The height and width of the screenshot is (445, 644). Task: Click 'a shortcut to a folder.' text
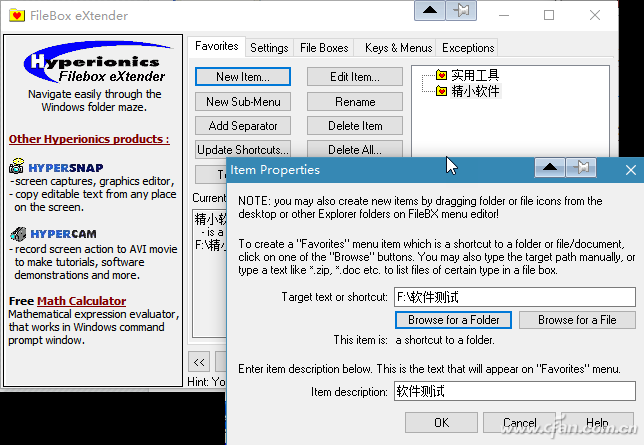(x=445, y=340)
